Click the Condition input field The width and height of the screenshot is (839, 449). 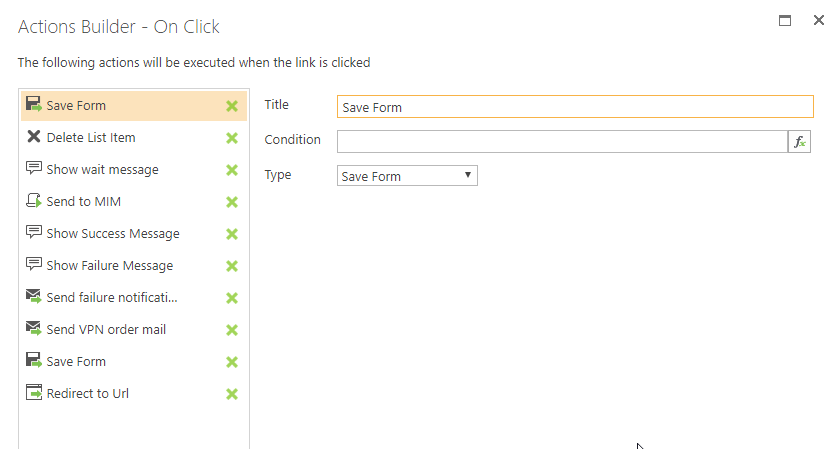pyautogui.click(x=562, y=141)
